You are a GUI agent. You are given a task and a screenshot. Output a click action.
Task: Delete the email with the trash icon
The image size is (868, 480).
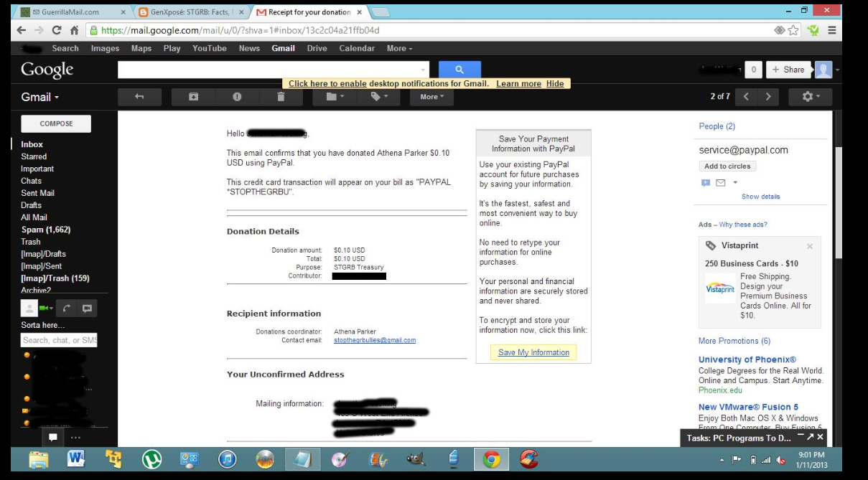pos(281,97)
